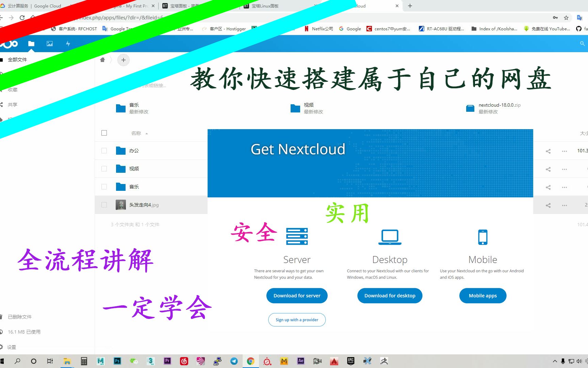
Task: Open more actions menu for 音乐 folder
Action: 565,187
